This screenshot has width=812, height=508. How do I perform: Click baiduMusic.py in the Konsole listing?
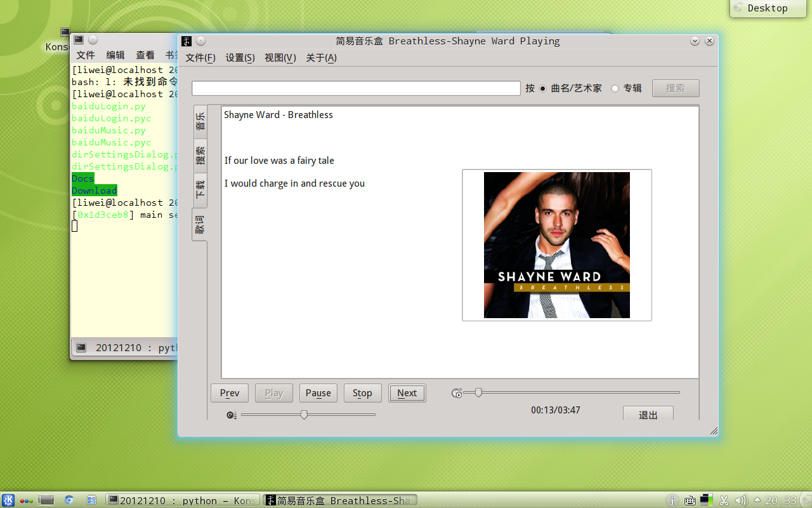click(x=108, y=131)
